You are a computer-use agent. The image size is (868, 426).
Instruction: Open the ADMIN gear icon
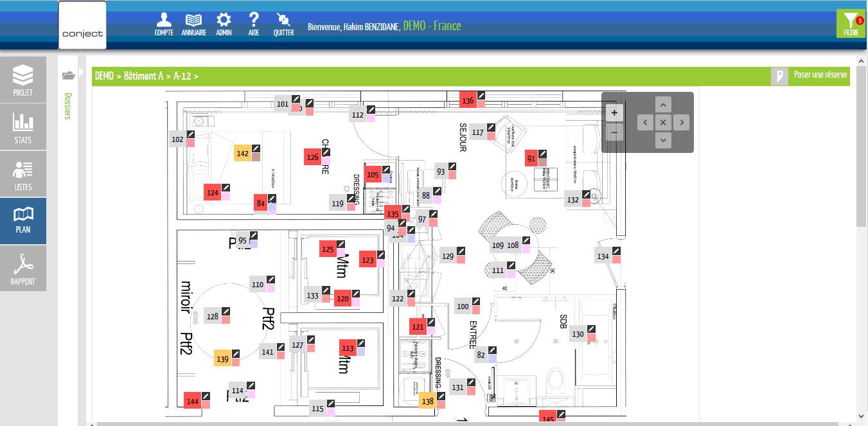click(x=224, y=24)
